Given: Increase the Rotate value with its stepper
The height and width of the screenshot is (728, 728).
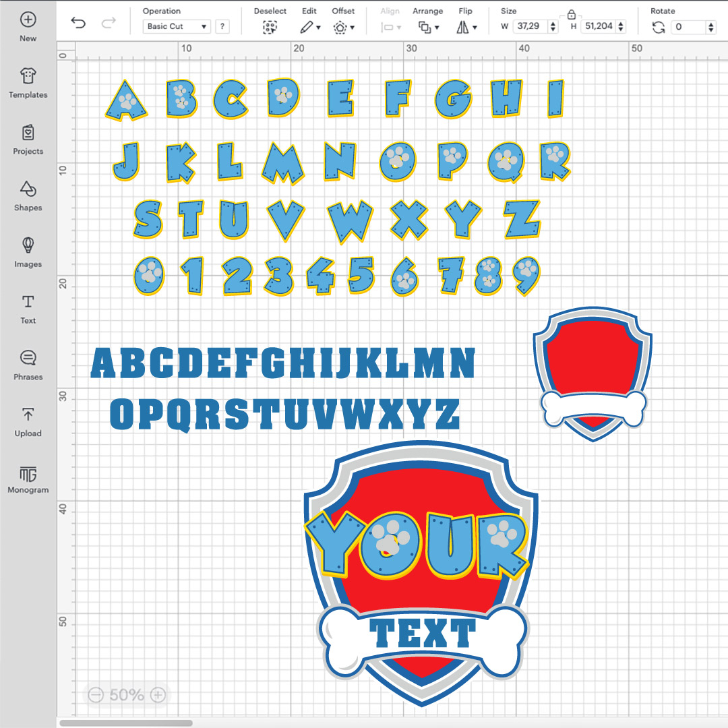Looking at the screenshot, I should pyautogui.click(x=711, y=24).
